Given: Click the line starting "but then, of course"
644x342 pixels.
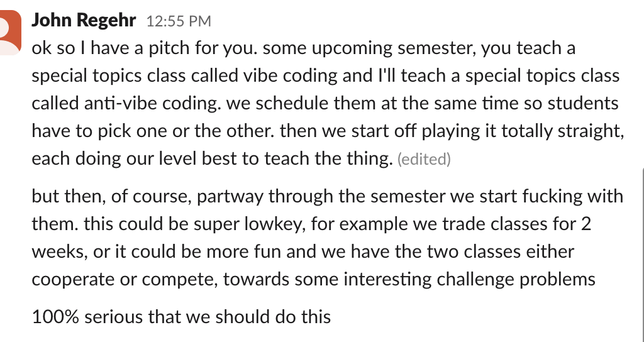Looking at the screenshot, I should tap(327, 196).
